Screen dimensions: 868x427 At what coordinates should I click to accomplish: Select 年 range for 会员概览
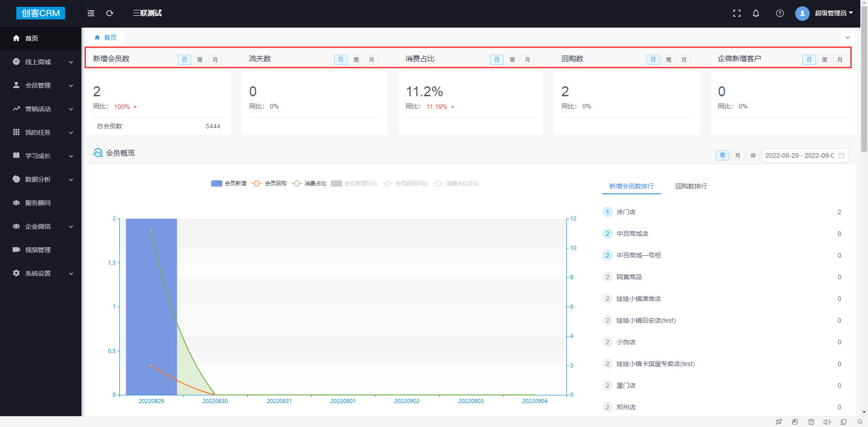tap(753, 155)
